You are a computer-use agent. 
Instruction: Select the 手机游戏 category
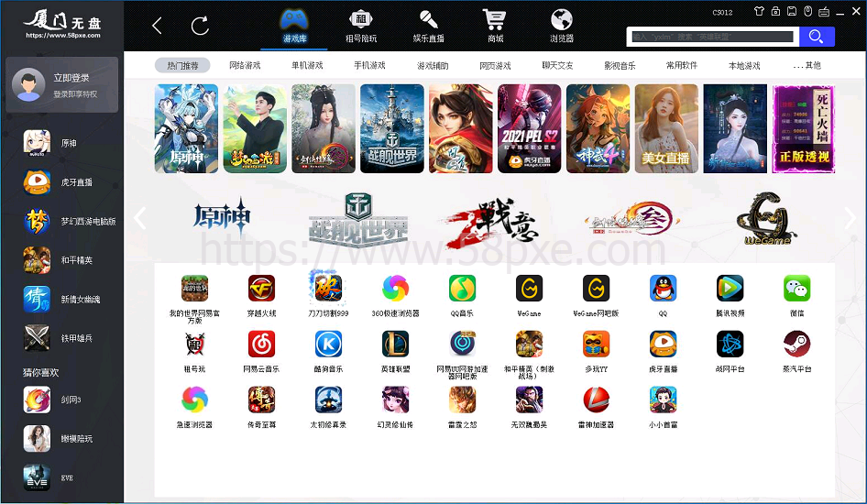(370, 66)
